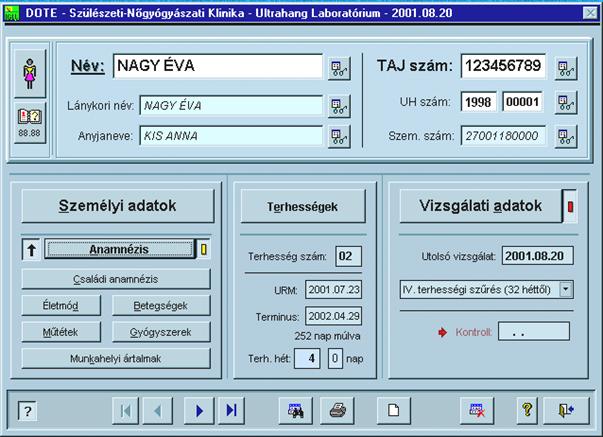The image size is (603, 437).
Task: Click search icon beside Lánykori név field
Action: [x=339, y=106]
